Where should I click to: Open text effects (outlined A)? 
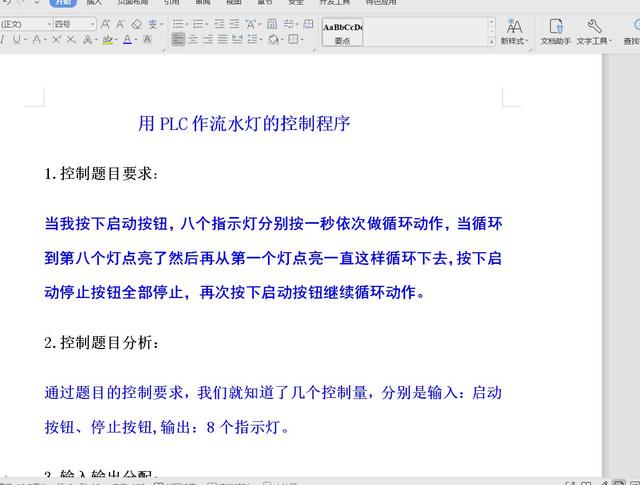[87, 39]
